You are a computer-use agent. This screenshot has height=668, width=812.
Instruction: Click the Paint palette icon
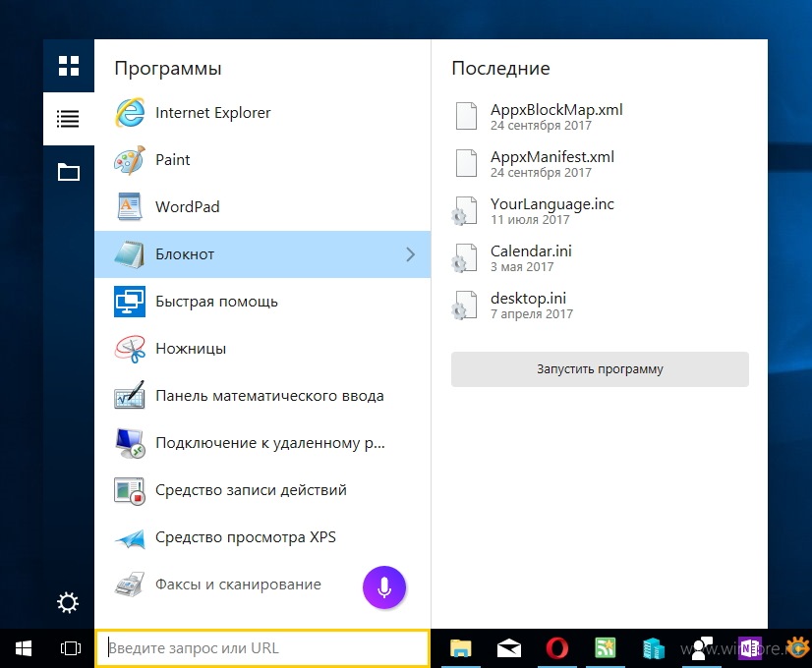click(130, 160)
